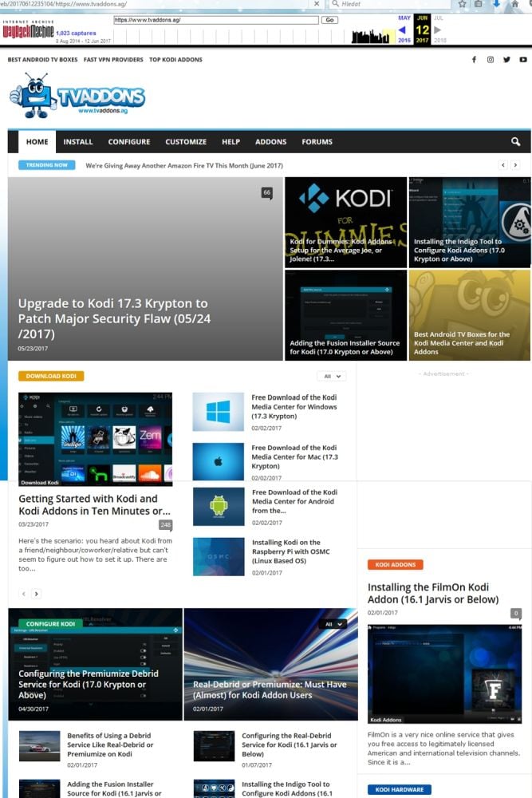Click the TVAddons robot logo

point(78,96)
